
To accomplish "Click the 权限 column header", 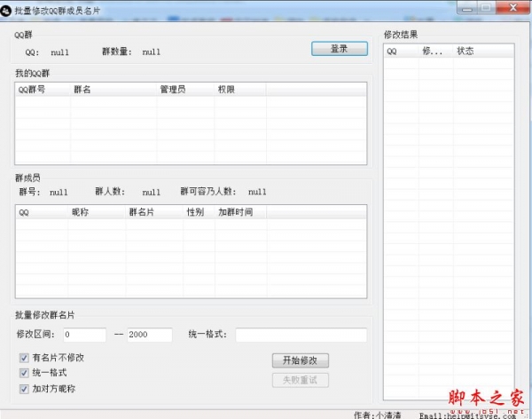I will pyautogui.click(x=240, y=90).
